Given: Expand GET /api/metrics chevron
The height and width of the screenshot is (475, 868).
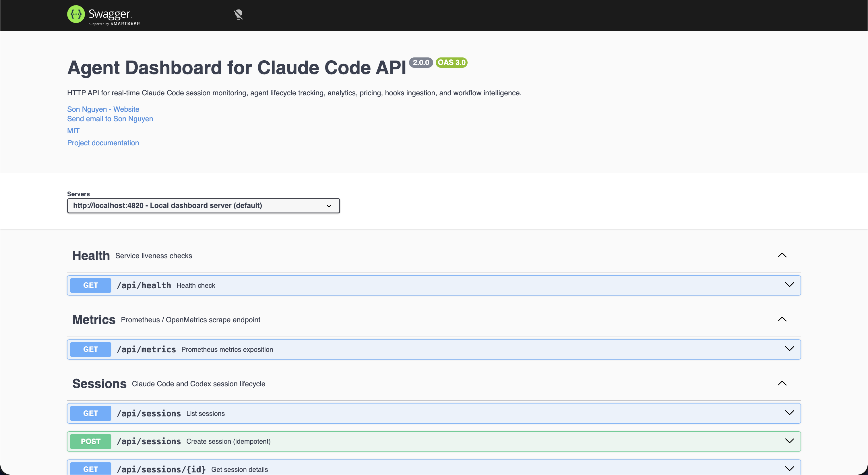Looking at the screenshot, I should pos(789,349).
